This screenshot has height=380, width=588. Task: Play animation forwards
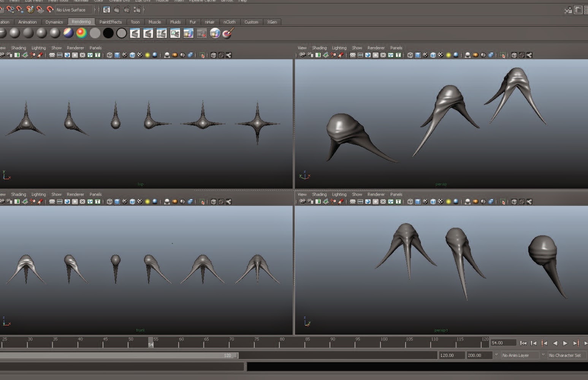tap(565, 343)
